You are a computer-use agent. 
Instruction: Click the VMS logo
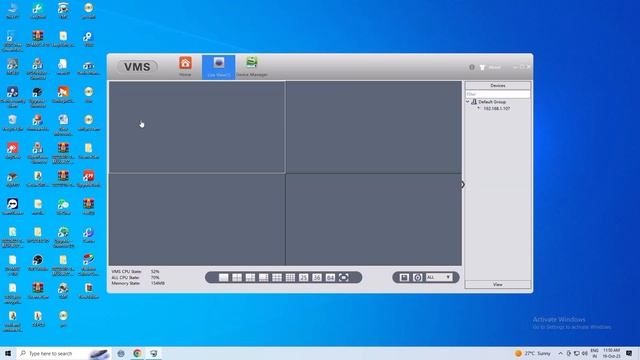pyautogui.click(x=137, y=67)
